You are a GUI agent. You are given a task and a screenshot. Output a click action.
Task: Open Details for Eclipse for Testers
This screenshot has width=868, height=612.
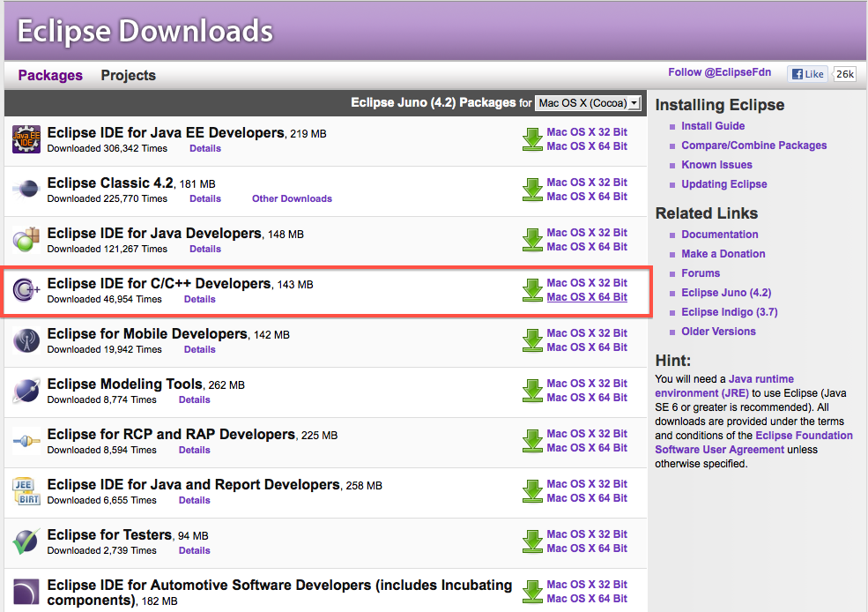click(194, 550)
